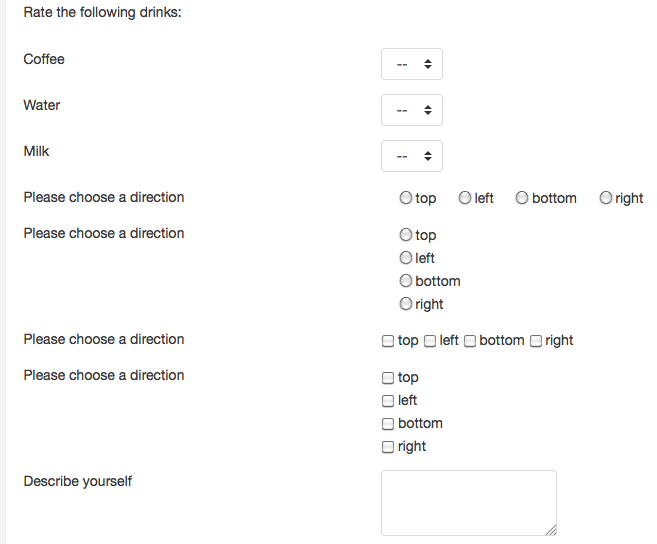Screen dimensions: 657x544
Task: Click the Describe yourself text area
Action: [x=469, y=503]
